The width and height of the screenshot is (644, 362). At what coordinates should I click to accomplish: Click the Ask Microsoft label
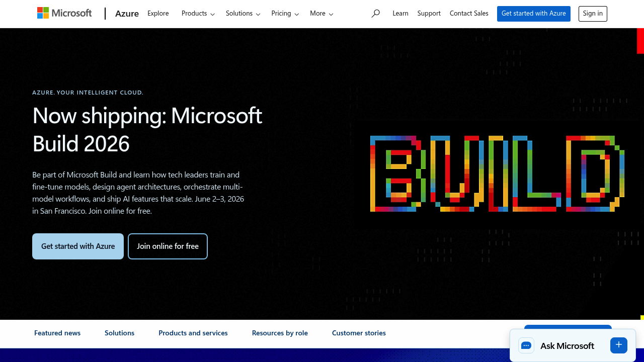click(x=567, y=345)
